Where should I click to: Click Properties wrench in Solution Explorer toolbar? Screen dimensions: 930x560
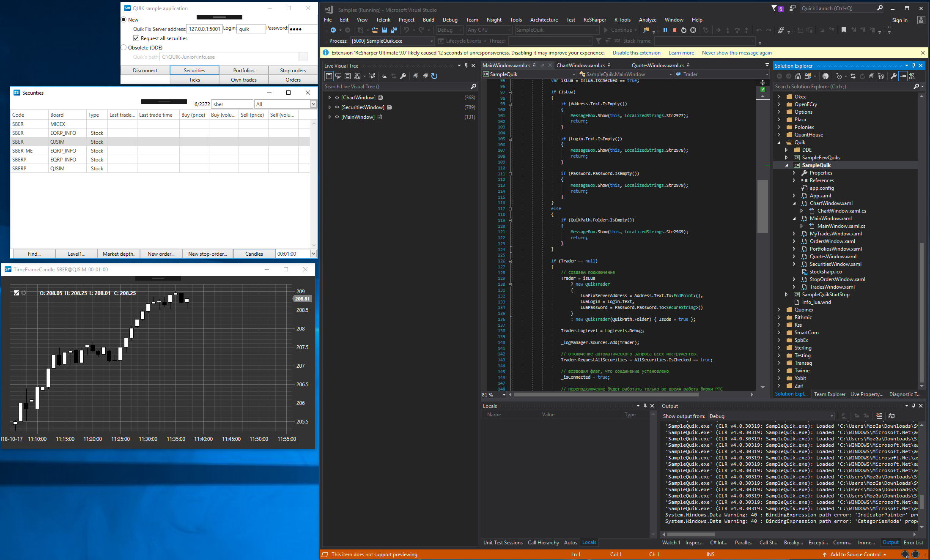893,76
